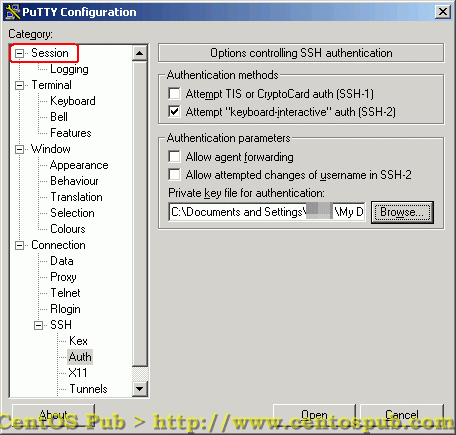Select Bell category in tree
456x435 pixels.
click(x=59, y=117)
